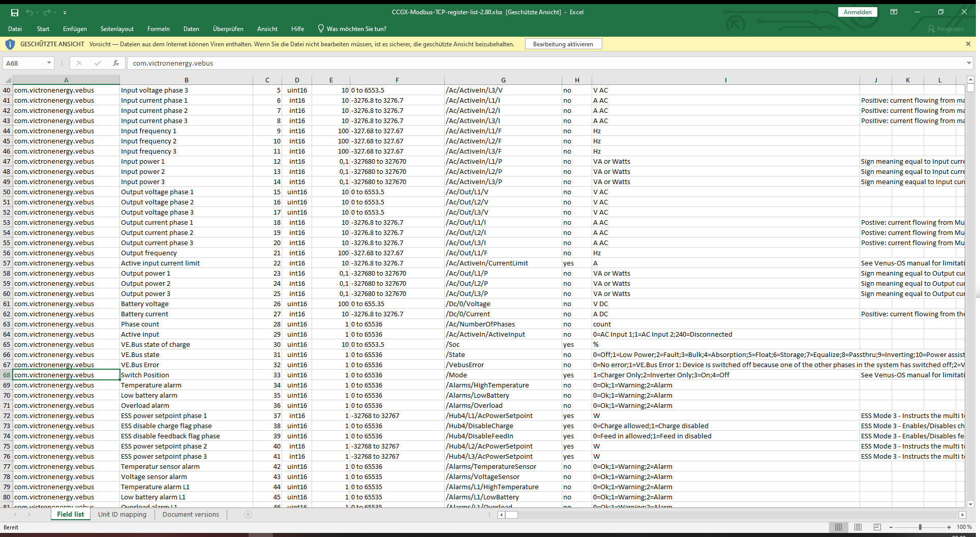Screen dimensions: 980x537
Task: Click cell 'Phase count'
Action: pos(187,324)
